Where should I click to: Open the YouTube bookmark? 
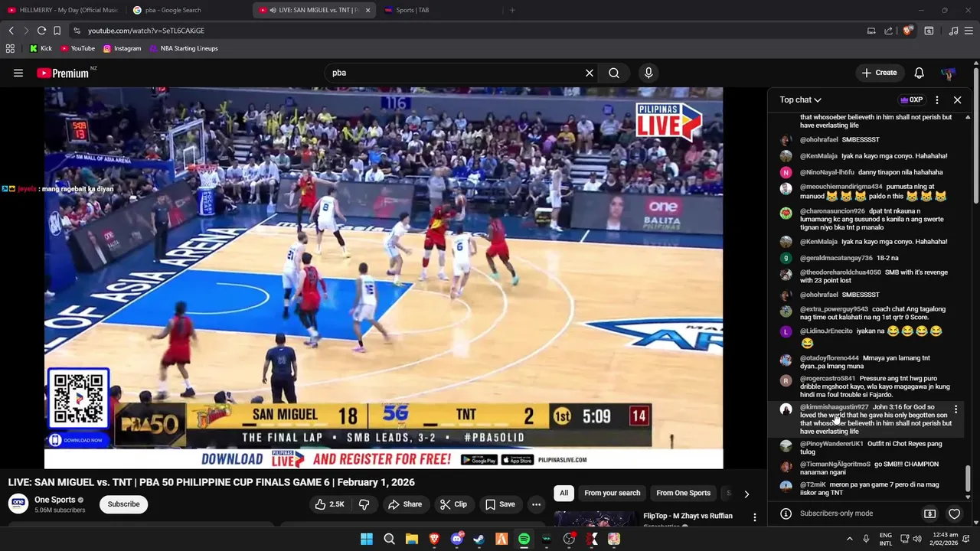point(77,48)
